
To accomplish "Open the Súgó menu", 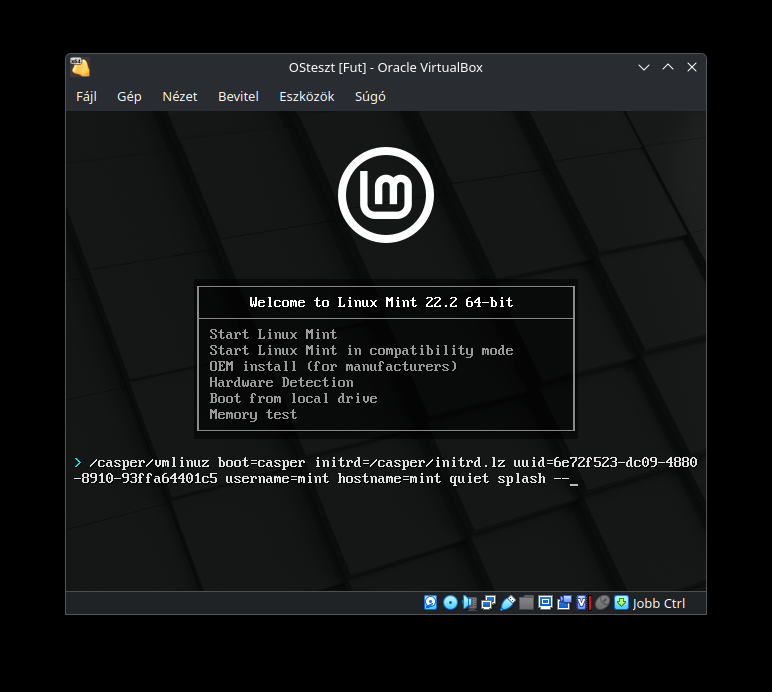I will point(370,96).
